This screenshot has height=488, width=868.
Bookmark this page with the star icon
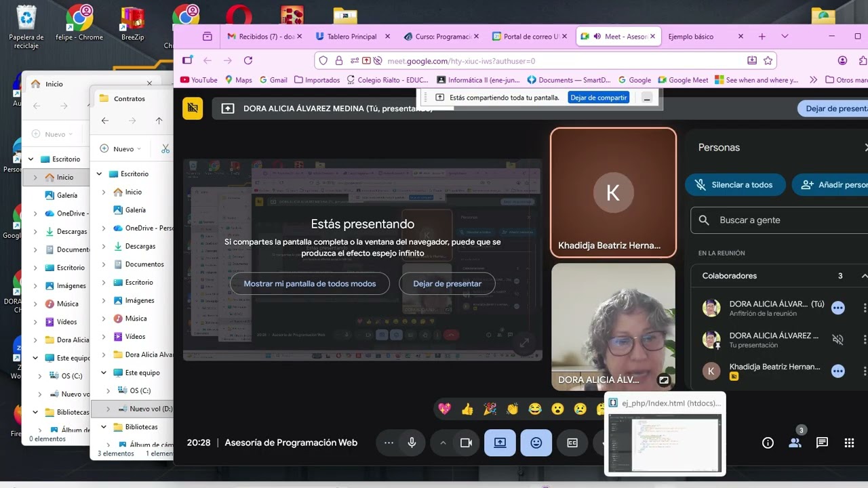coord(768,60)
